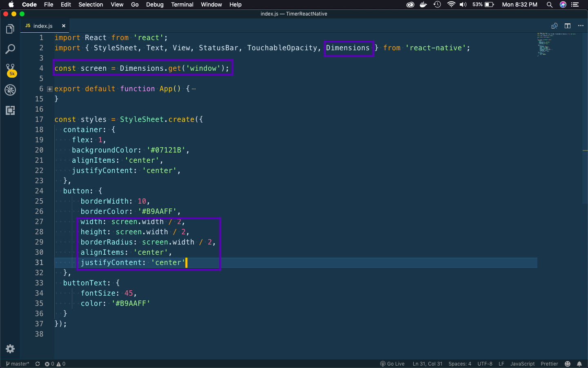This screenshot has width=588, height=368.
Task: Change indentation via Spaces: 4
Action: coord(460,364)
